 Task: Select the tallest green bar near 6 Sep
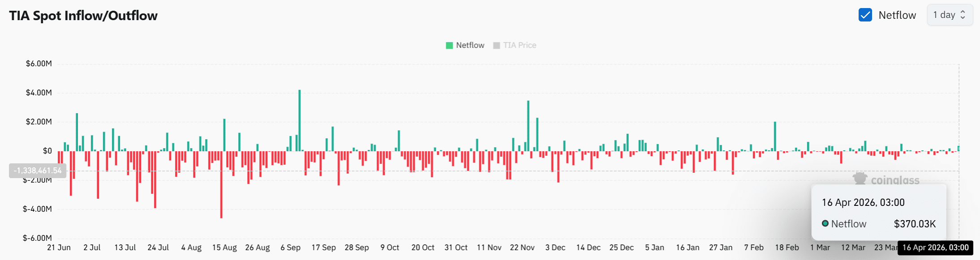pyautogui.click(x=299, y=120)
